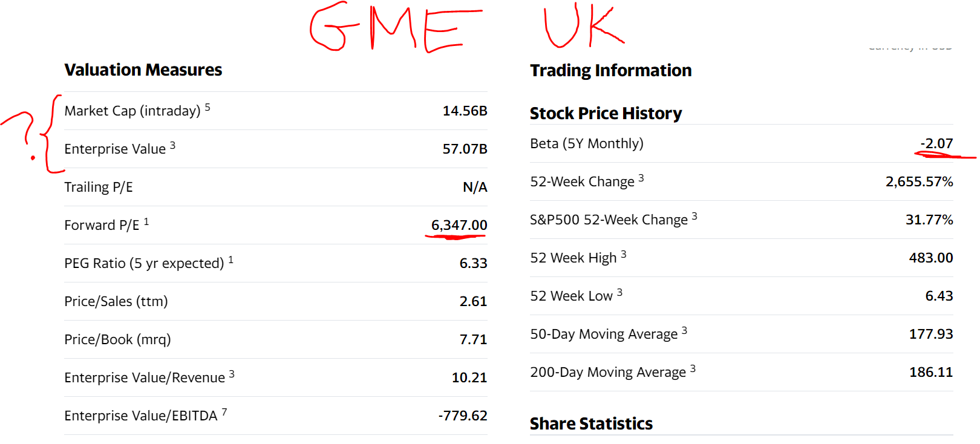
Task: Click the Trailing P/E row label
Action: click(x=99, y=187)
